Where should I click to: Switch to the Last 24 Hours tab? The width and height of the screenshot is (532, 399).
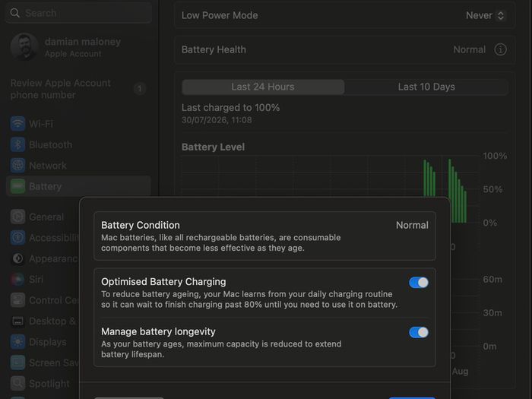(263, 87)
